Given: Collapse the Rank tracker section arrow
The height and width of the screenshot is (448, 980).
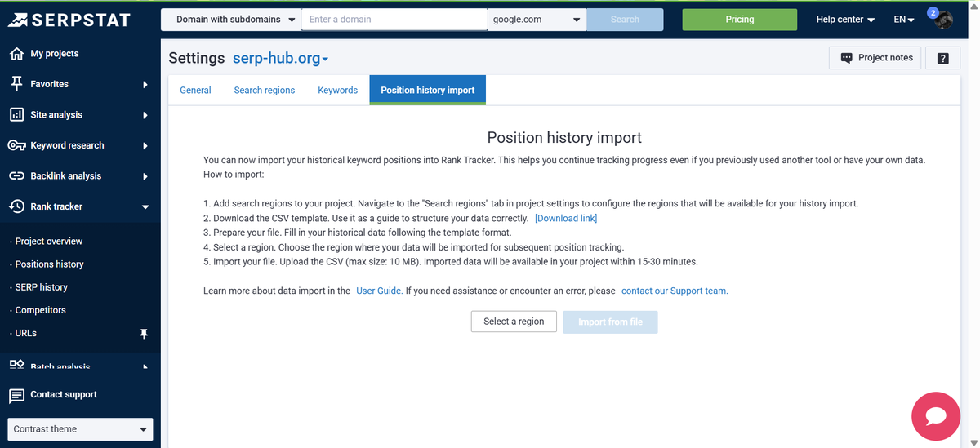Looking at the screenshot, I should (145, 207).
